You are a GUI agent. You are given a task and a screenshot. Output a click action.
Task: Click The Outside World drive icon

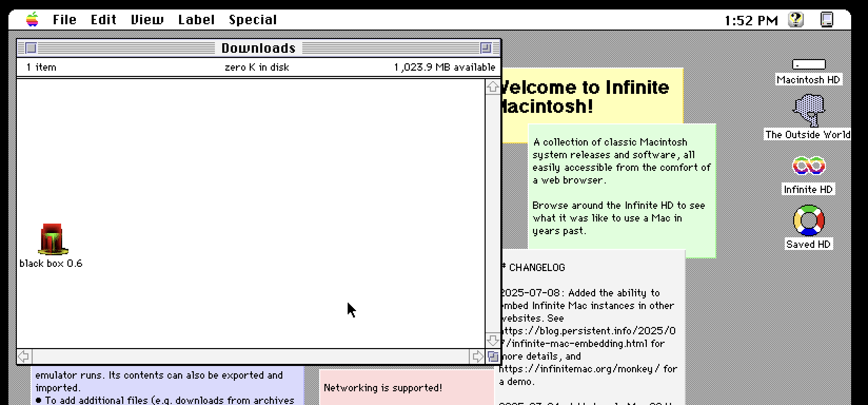tap(808, 110)
